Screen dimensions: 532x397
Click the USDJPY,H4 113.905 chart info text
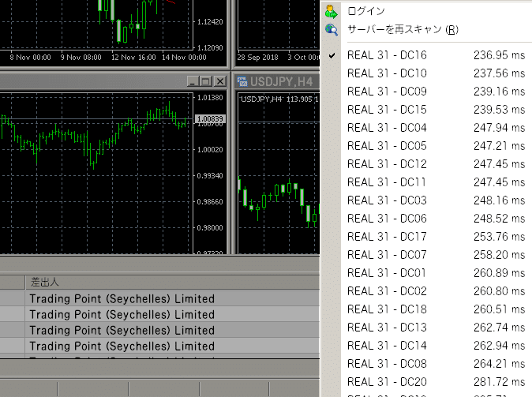point(279,99)
